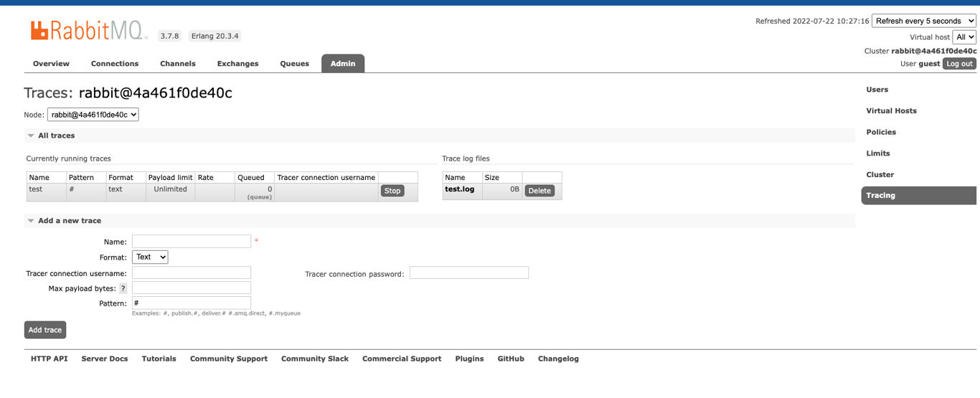Select Tracing in the admin sidebar
The image size is (980, 398).
click(918, 196)
